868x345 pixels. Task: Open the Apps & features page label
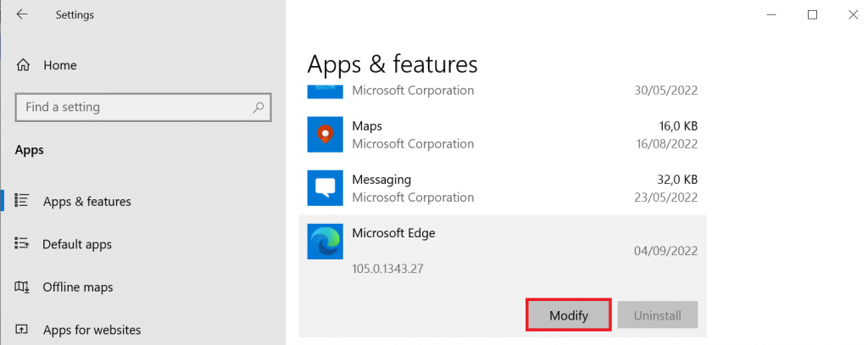point(86,202)
